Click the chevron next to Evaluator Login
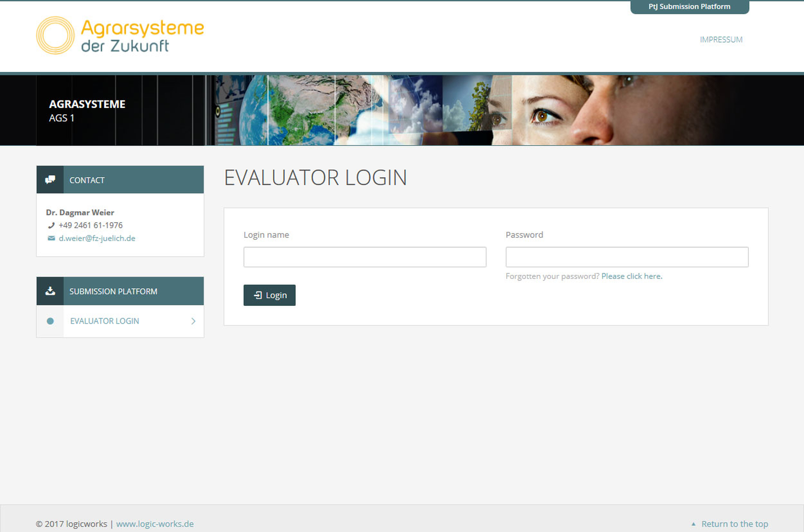Viewport: 804px width, 532px height. click(x=193, y=321)
